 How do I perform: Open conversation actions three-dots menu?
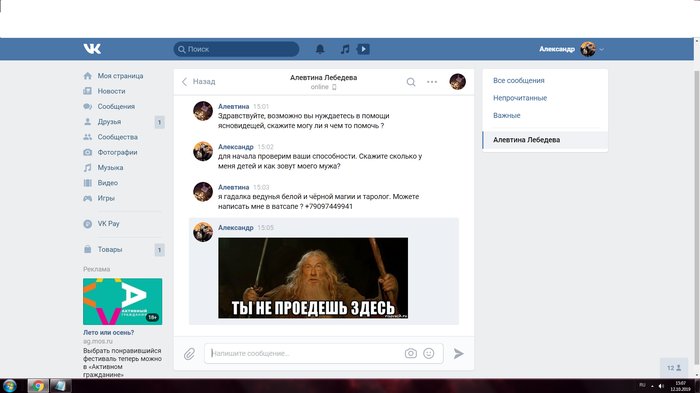coord(432,82)
